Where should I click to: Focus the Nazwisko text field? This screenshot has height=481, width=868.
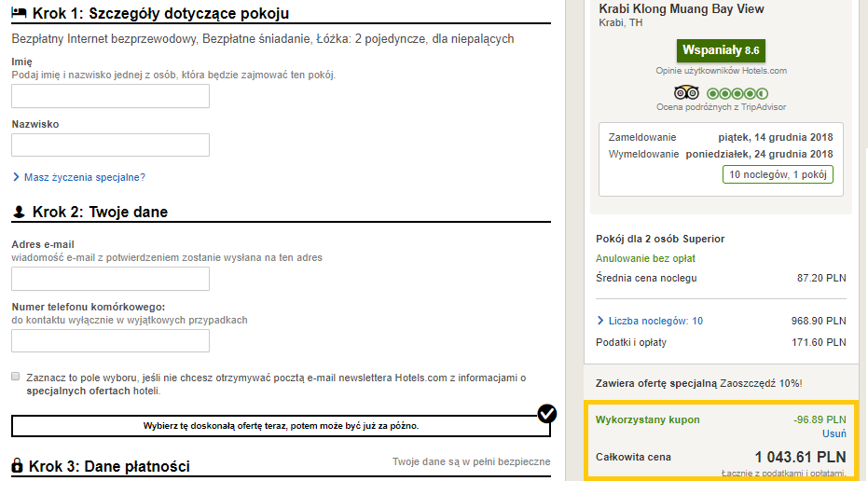pos(111,145)
